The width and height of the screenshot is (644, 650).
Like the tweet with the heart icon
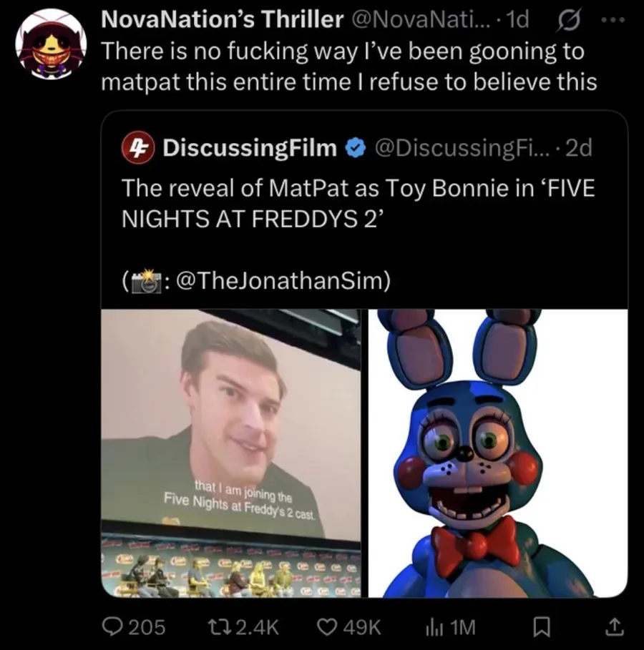[x=327, y=627]
